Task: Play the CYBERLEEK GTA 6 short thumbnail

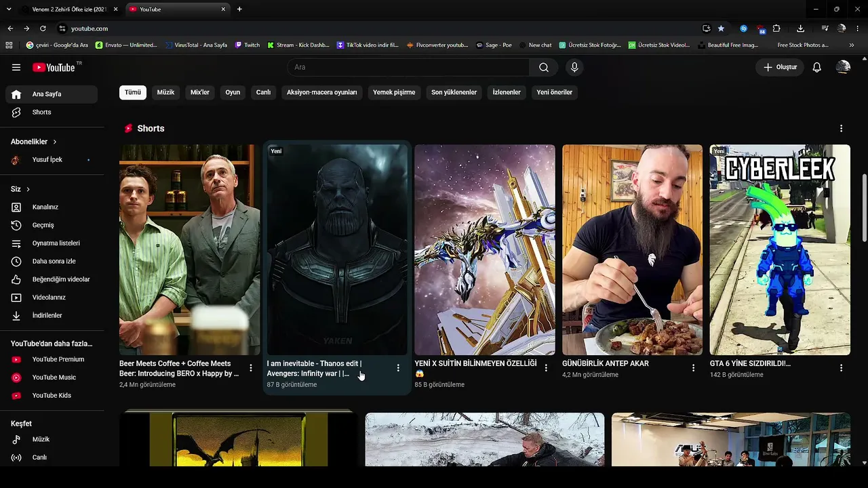Action: coord(780,249)
